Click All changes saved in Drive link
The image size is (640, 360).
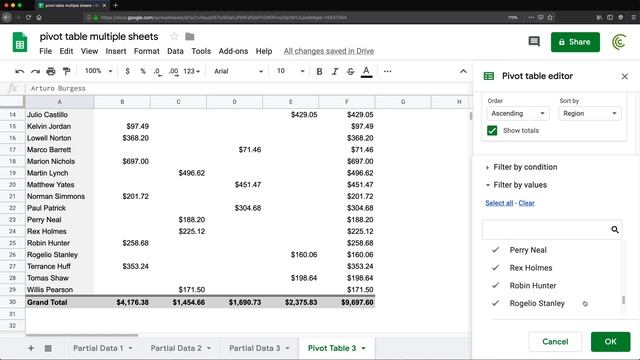(329, 51)
